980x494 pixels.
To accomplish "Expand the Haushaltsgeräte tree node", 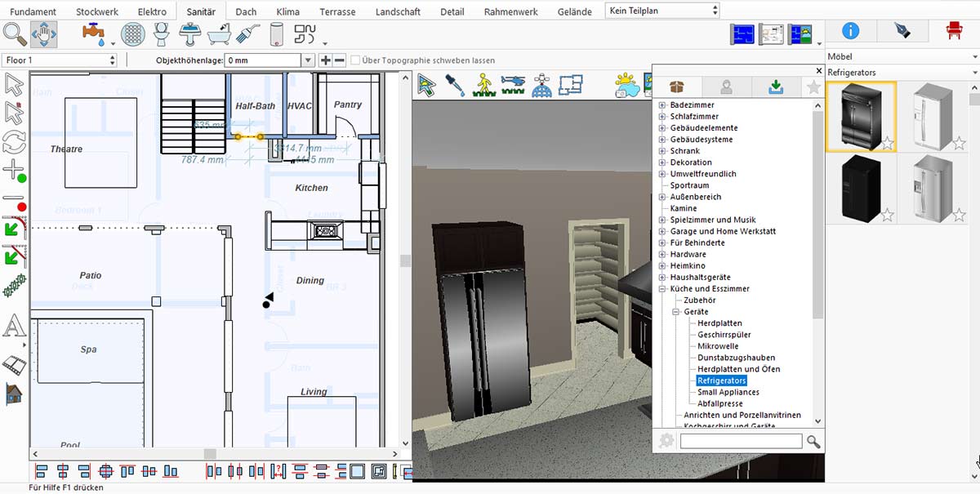I will click(x=662, y=278).
